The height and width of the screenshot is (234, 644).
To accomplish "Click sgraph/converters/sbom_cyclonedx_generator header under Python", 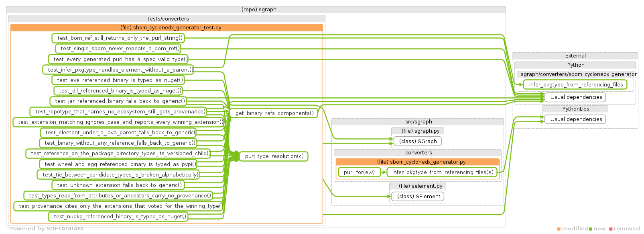I will tap(575, 74).
